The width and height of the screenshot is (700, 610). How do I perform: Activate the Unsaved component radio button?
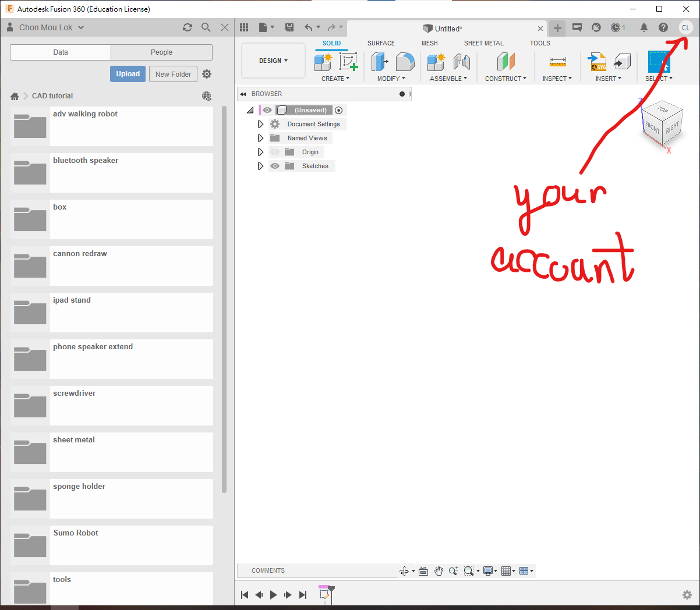(339, 110)
